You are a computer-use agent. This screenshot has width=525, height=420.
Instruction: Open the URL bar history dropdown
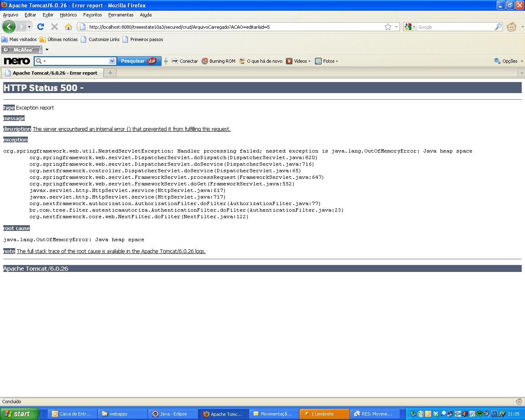396,27
